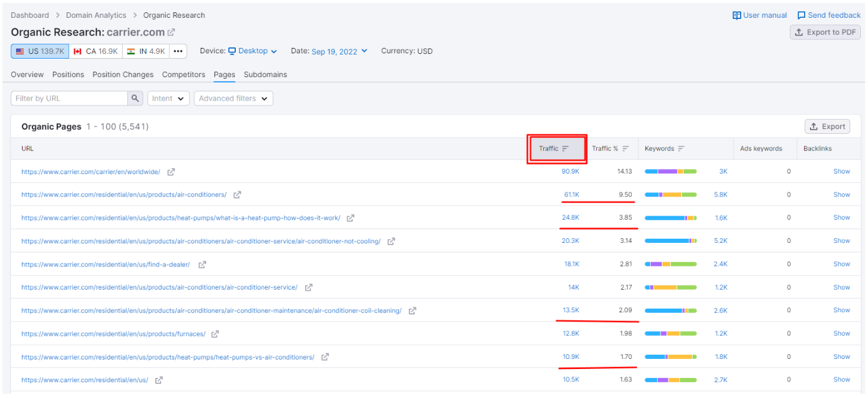Open external link icon for products/air-conditioners/ URL
Viewport: 868px width, 398px height.
coord(237,194)
